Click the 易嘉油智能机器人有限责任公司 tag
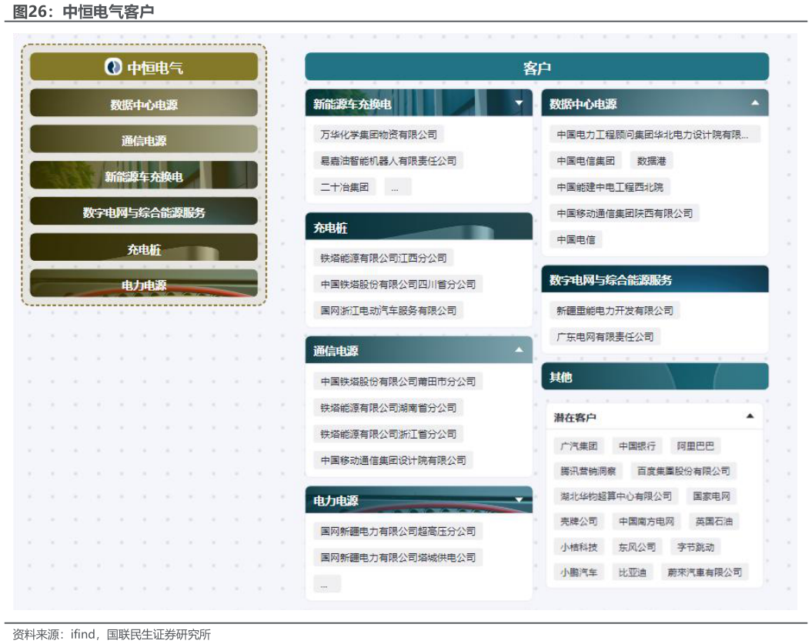The image size is (812, 644). pos(388,161)
